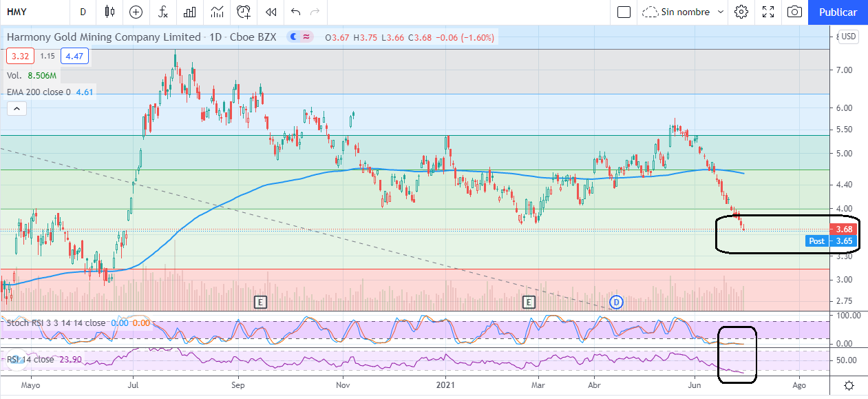Click the 4.47 buy price button
The width and height of the screenshot is (868, 399).
[x=74, y=57]
